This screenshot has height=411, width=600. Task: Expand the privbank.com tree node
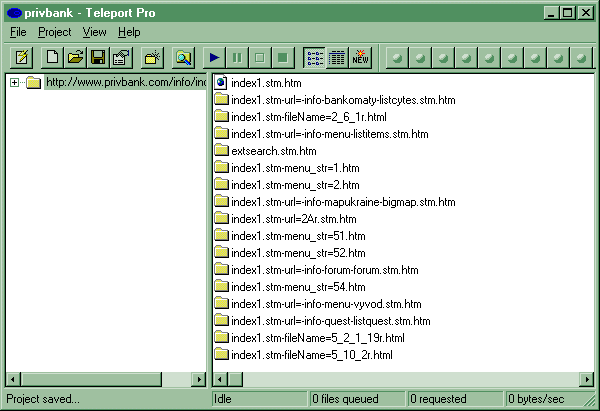pyautogui.click(x=15, y=83)
